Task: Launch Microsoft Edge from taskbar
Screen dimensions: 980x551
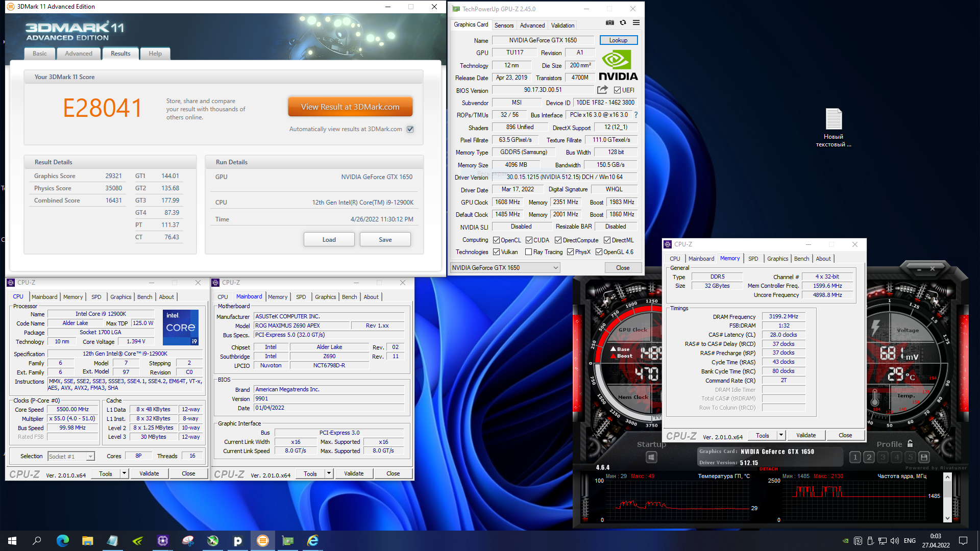Action: click(x=62, y=541)
